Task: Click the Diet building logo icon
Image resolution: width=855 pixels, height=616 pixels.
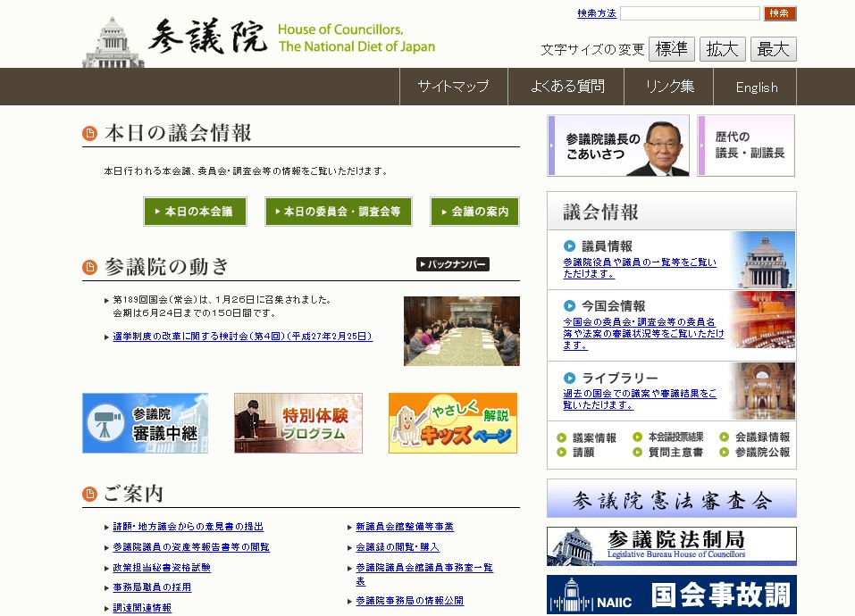Action: (113, 43)
